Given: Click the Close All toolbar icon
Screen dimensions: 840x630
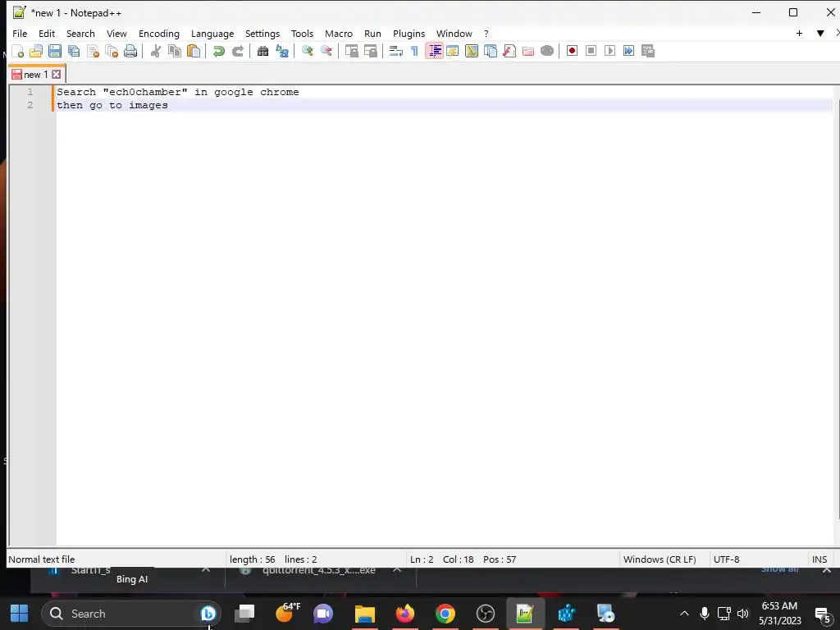Looking at the screenshot, I should pyautogui.click(x=112, y=51).
